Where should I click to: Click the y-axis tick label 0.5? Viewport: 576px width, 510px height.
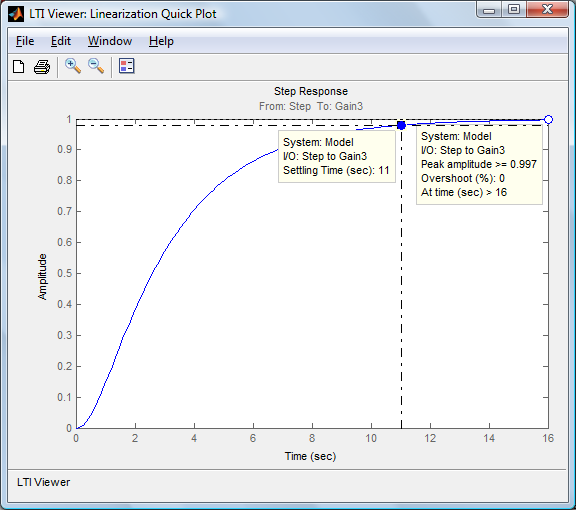click(x=64, y=273)
